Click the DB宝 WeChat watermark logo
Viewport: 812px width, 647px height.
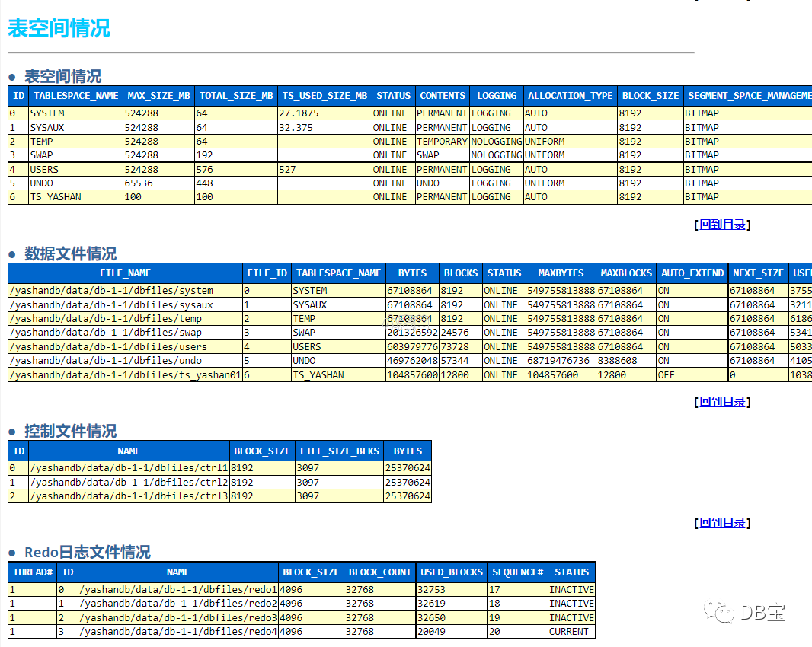click(744, 612)
